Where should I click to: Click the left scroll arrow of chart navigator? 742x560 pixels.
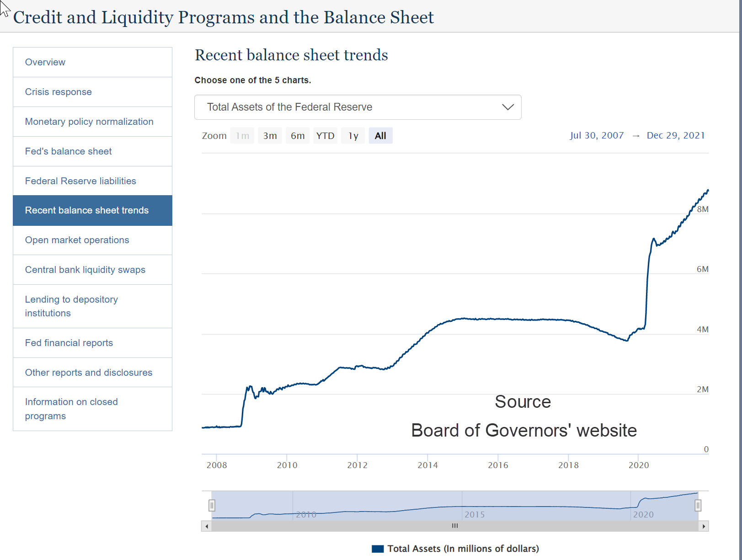[x=207, y=526]
